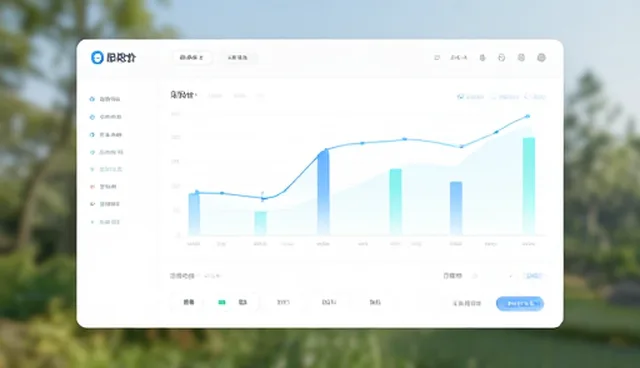Open the dropdown field with chevron below the chart
640x368 pixels.
[493, 276]
